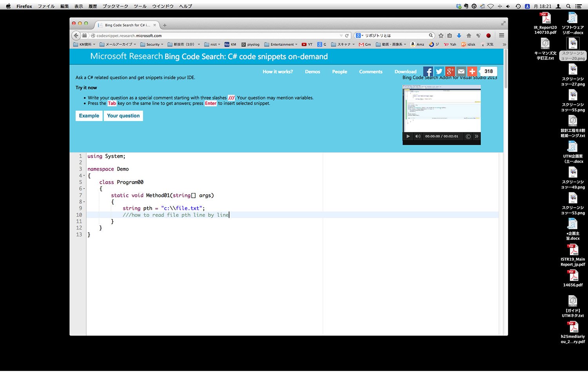Image resolution: width=588 pixels, height=374 pixels.
Task: Expand the スキャナ bookmarks folder
Action: (x=343, y=44)
